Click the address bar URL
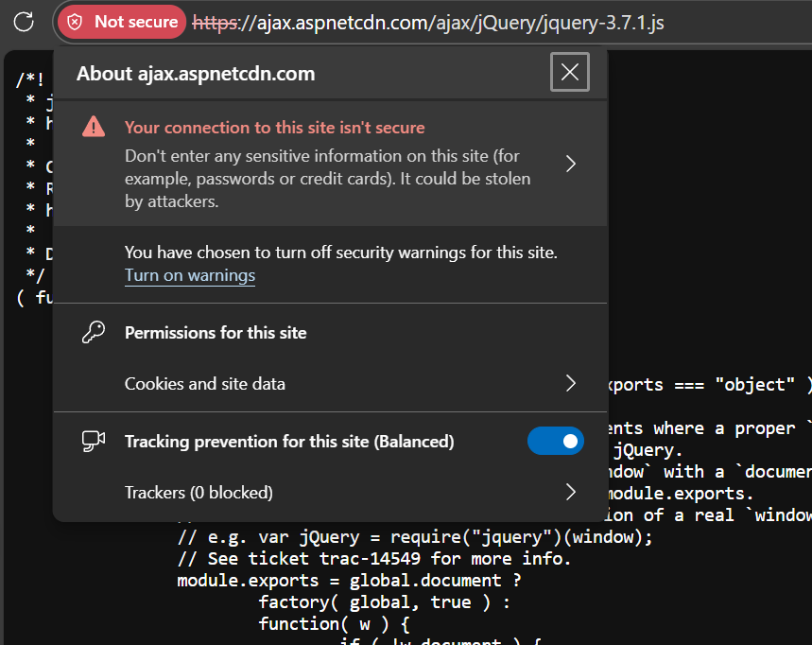The image size is (812, 645). [x=425, y=22]
